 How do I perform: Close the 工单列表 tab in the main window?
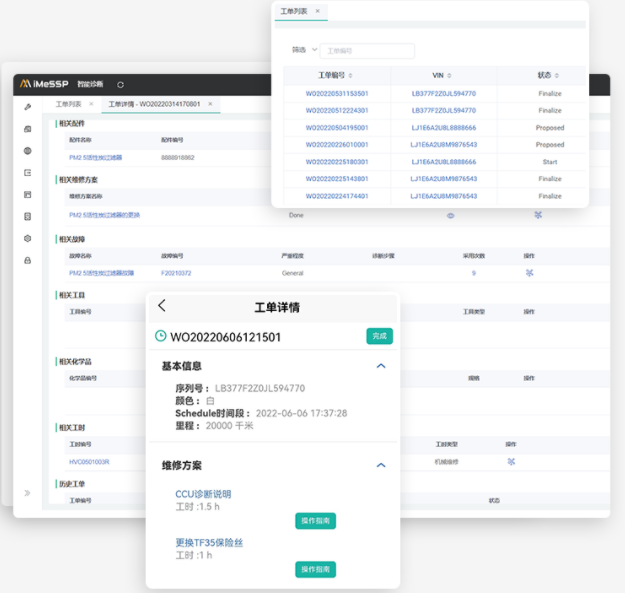point(91,104)
